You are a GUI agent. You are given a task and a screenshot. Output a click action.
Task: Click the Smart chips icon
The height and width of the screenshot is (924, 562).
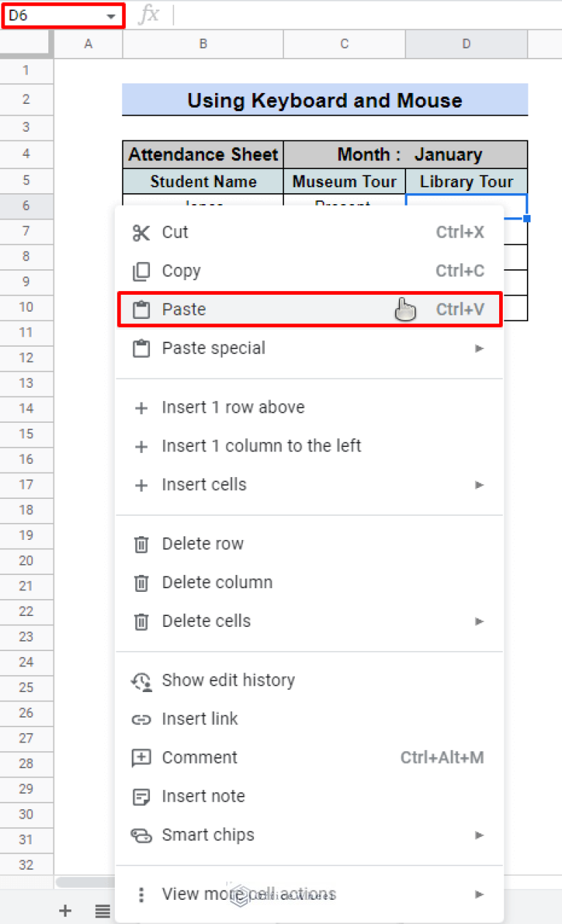[x=141, y=835]
